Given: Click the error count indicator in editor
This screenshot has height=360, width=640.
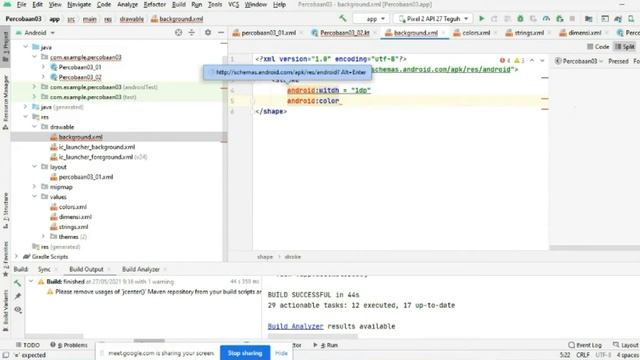Looking at the screenshot, I should pyautogui.click(x=505, y=60).
